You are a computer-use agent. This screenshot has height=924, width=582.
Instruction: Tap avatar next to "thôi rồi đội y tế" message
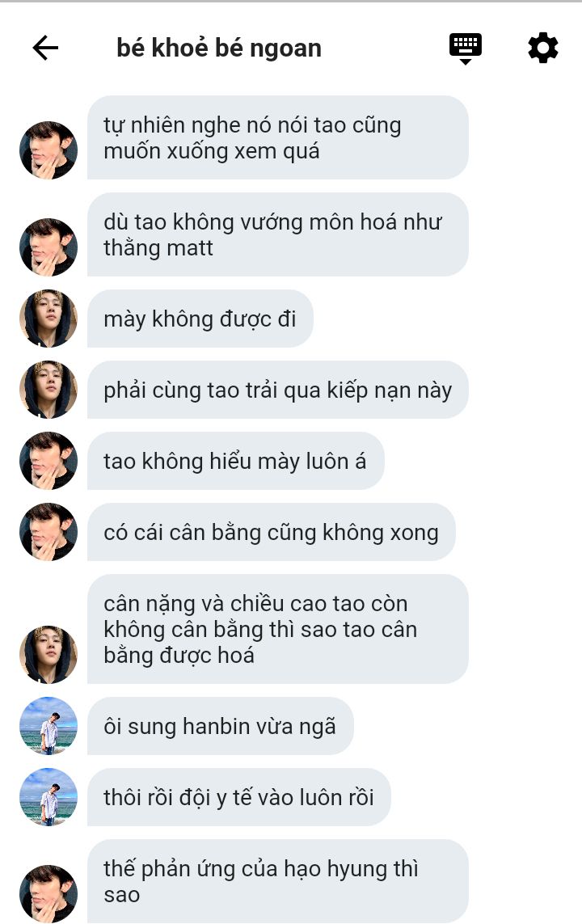[x=48, y=797]
